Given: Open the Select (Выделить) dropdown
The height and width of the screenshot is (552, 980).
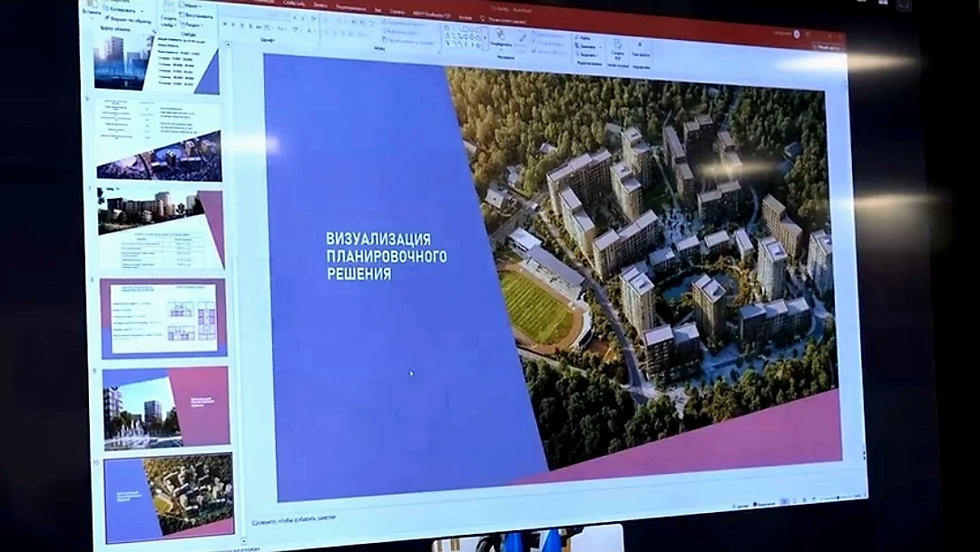Looking at the screenshot, I should click(x=587, y=54).
